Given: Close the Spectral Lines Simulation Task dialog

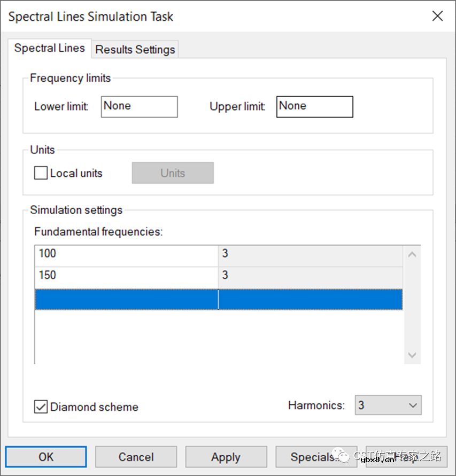Looking at the screenshot, I should pyautogui.click(x=437, y=16).
